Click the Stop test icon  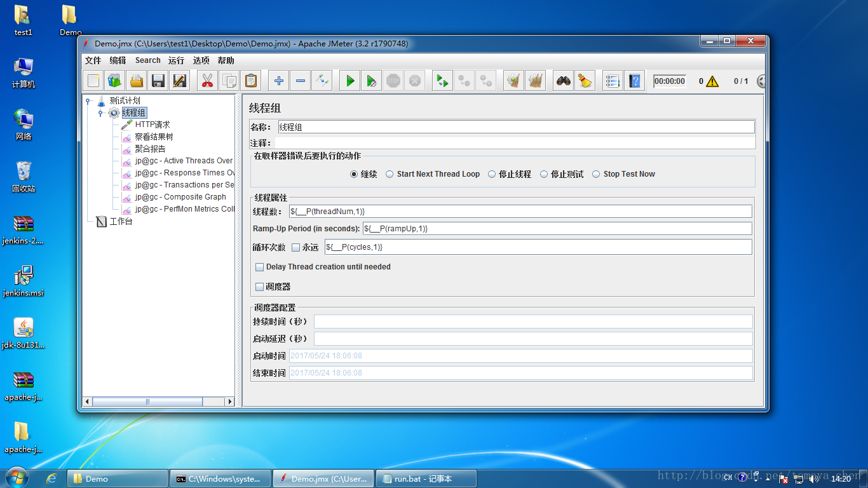(393, 81)
